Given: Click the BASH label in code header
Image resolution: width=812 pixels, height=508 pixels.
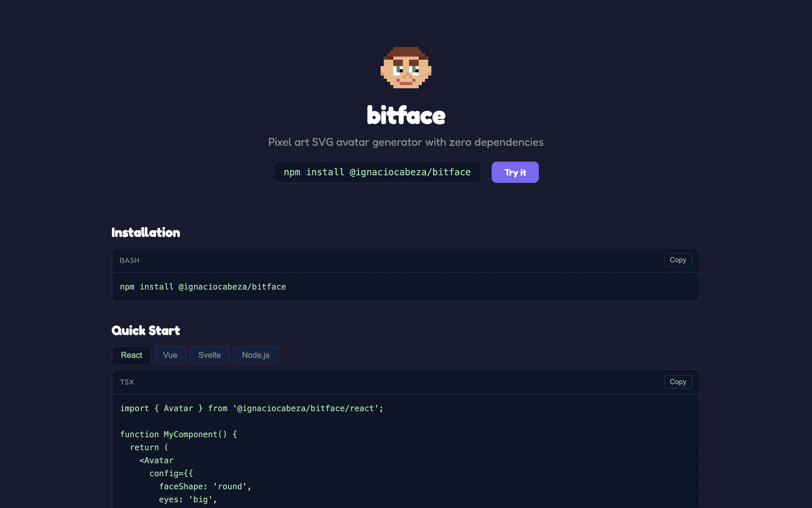Looking at the screenshot, I should [129, 260].
